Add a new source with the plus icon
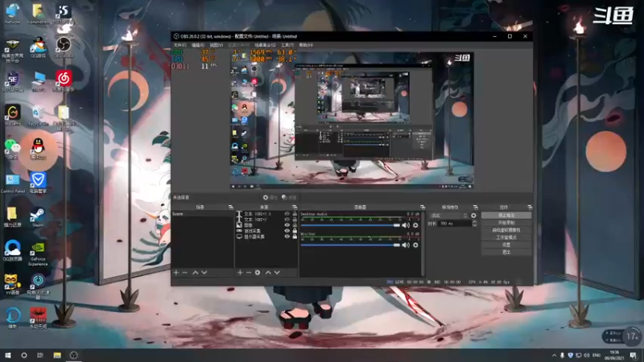The width and height of the screenshot is (644, 362). coord(240,273)
